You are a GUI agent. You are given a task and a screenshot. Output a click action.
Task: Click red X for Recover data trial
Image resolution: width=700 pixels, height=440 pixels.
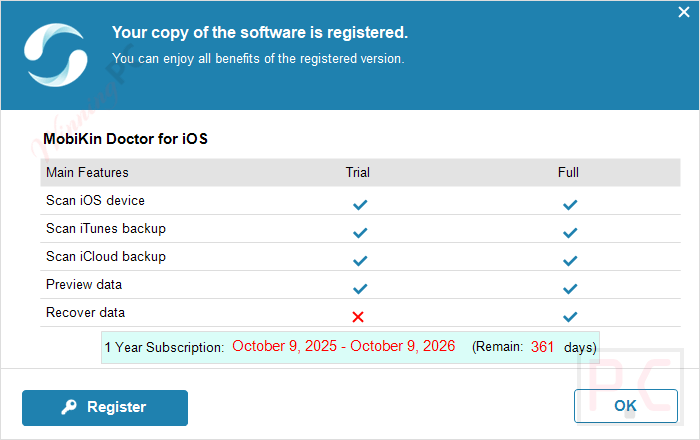tap(358, 317)
